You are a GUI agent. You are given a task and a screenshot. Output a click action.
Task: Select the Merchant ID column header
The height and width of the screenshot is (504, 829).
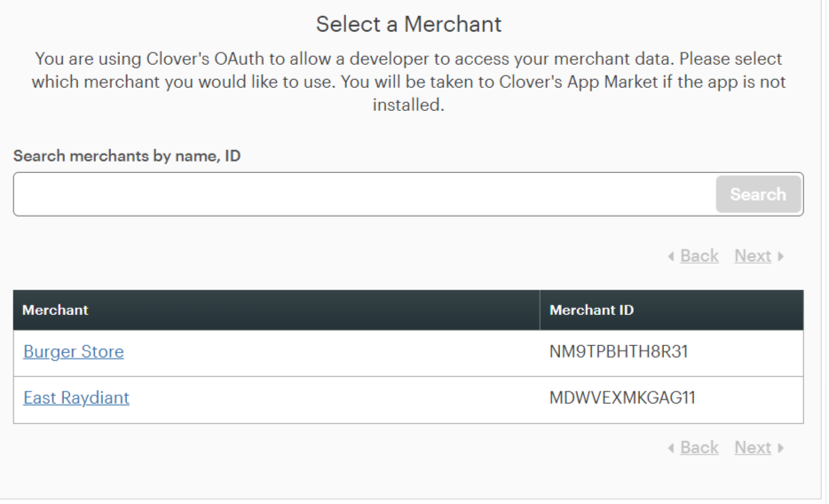tap(591, 311)
